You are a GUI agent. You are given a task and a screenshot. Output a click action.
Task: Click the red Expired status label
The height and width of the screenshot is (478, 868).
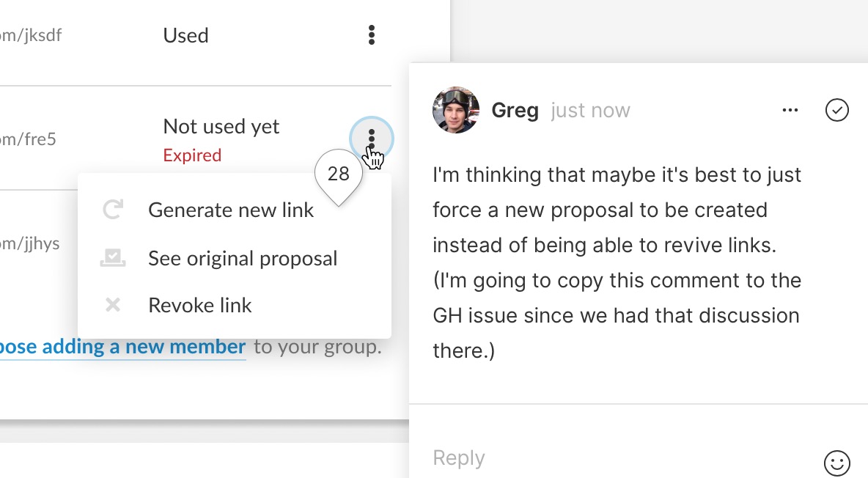coord(192,155)
